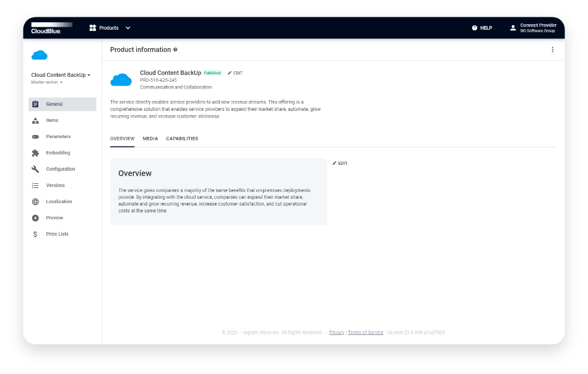
Task: Open Parameters in the sidebar
Action: click(x=58, y=137)
